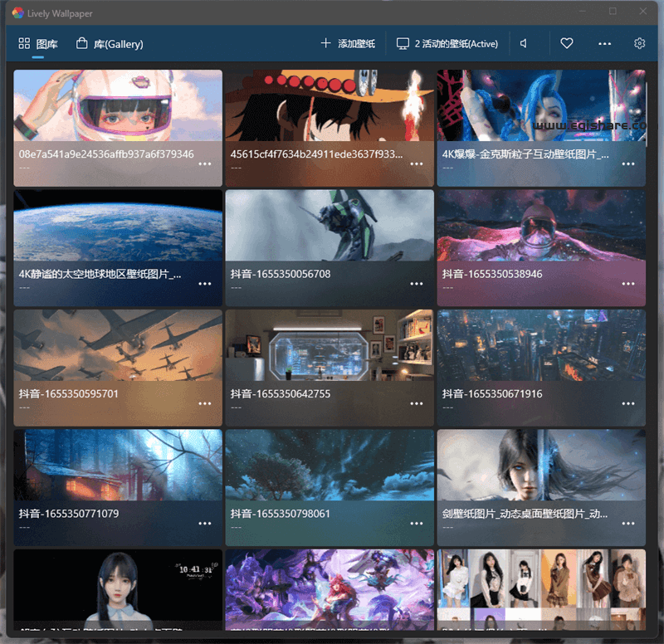Open more options for 抖音-1655350595701 wallpaper
The image size is (664, 644).
(205, 404)
